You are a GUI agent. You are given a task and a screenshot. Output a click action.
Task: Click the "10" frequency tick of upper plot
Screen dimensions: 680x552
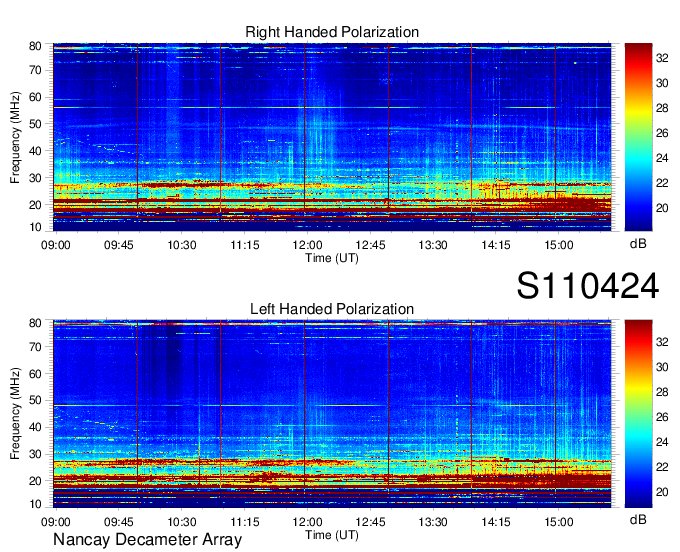(35, 227)
